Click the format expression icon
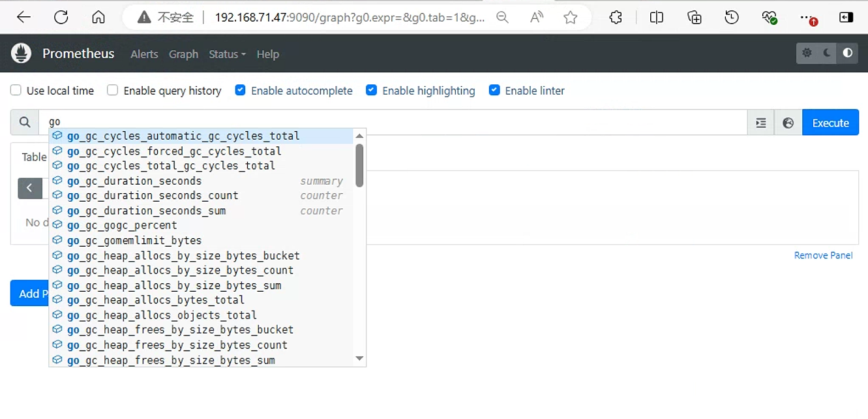The height and width of the screenshot is (419, 868). [760, 123]
